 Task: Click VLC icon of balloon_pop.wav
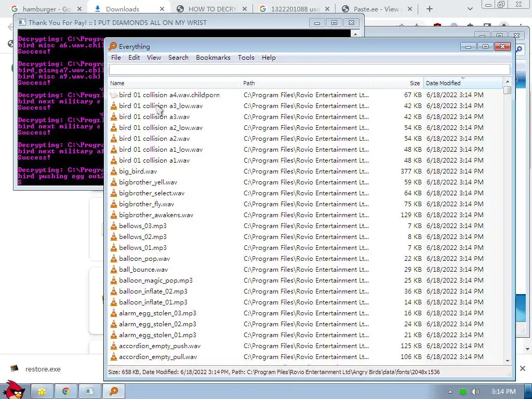point(114,259)
